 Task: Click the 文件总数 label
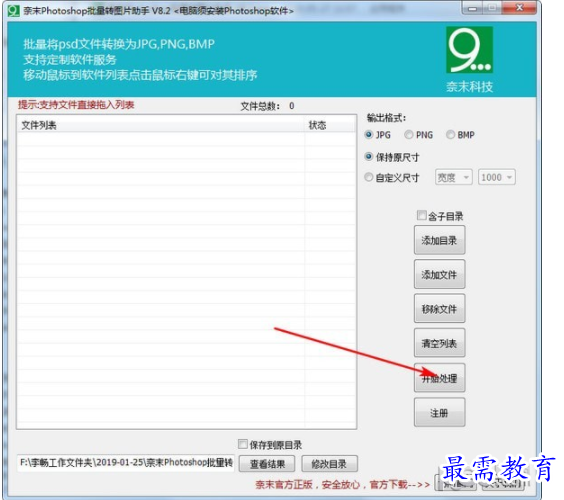pos(260,106)
